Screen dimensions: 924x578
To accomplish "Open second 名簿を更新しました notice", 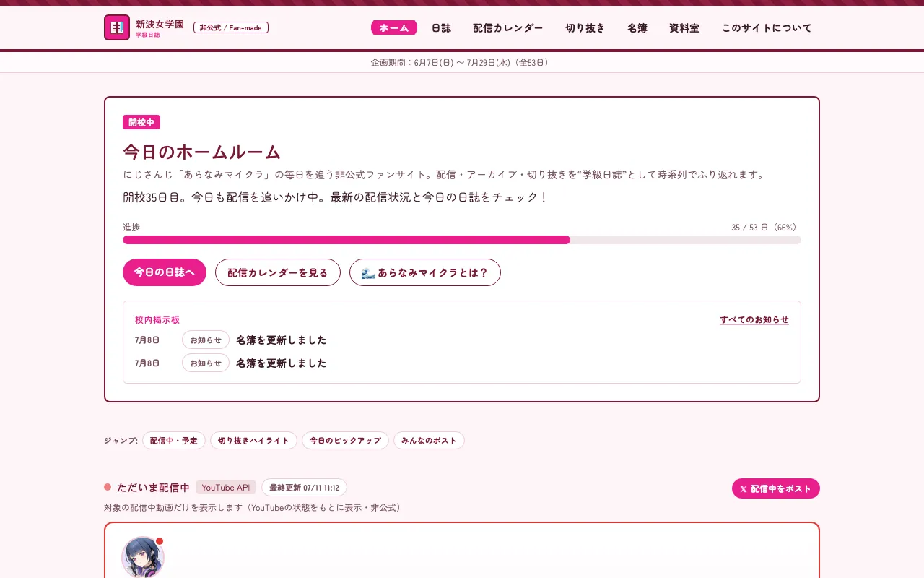I will pyautogui.click(x=282, y=363).
